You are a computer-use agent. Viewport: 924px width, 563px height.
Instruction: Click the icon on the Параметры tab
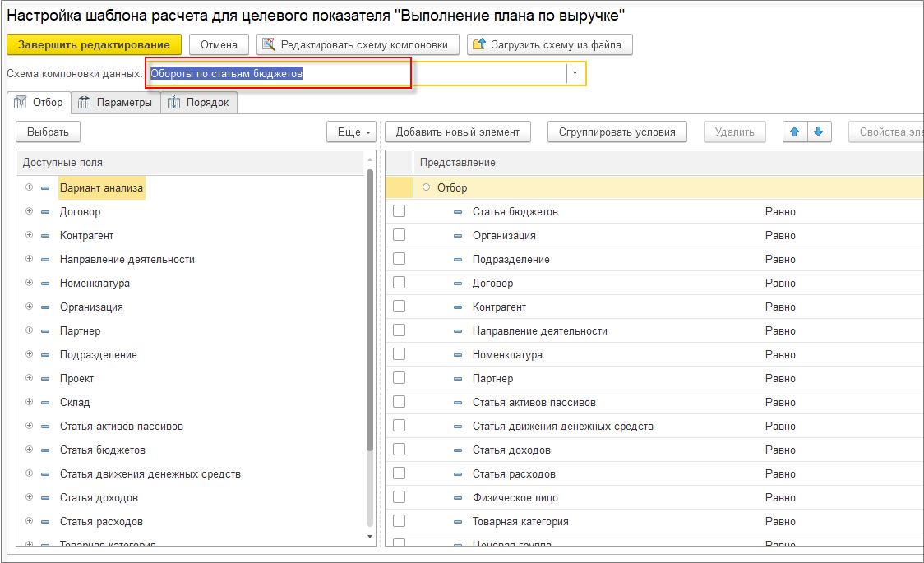(x=85, y=103)
